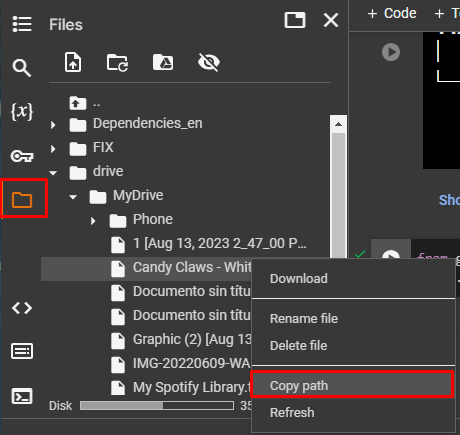Open the Code snippets icon

point(22,308)
